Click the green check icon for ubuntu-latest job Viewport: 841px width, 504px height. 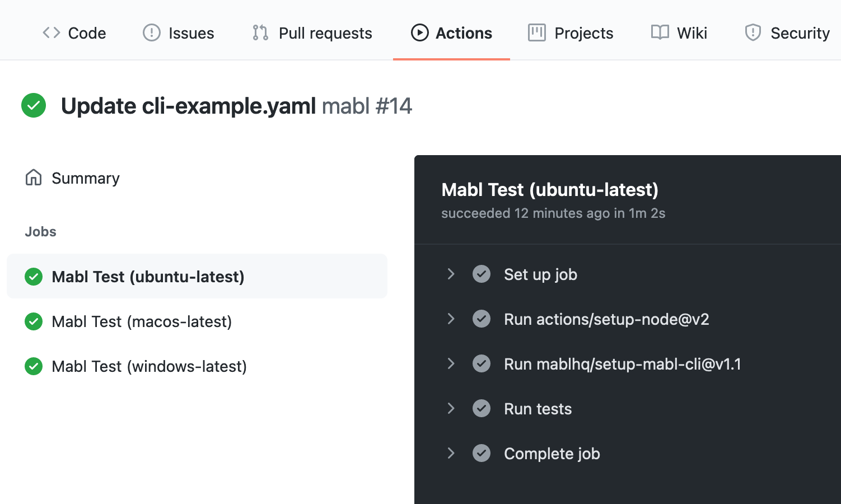(x=34, y=277)
